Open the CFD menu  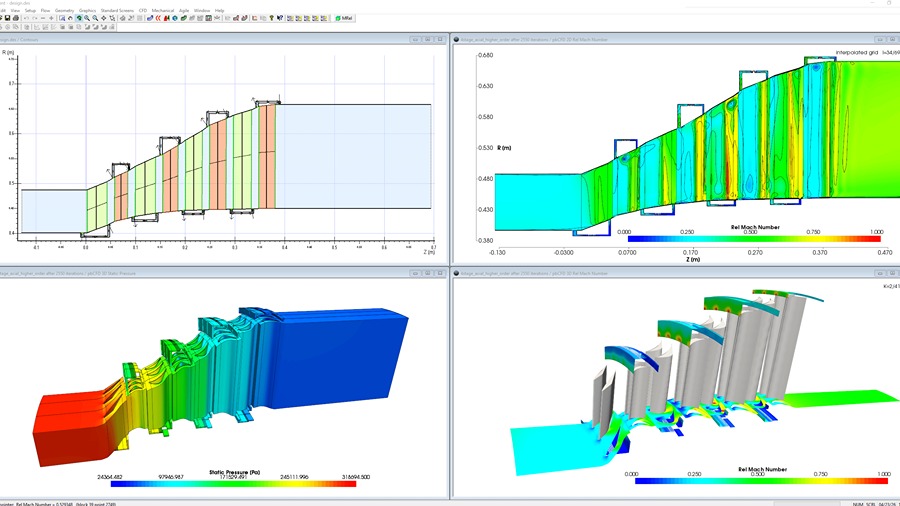(143, 10)
